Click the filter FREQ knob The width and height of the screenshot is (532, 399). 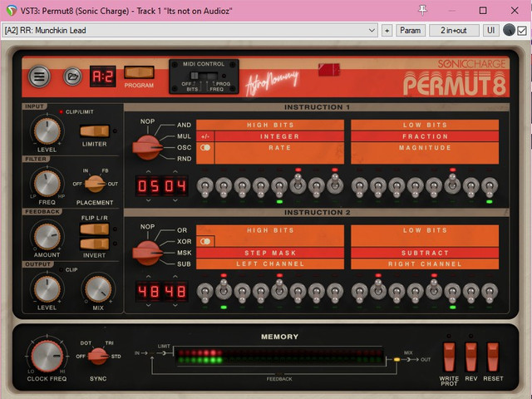(x=47, y=184)
